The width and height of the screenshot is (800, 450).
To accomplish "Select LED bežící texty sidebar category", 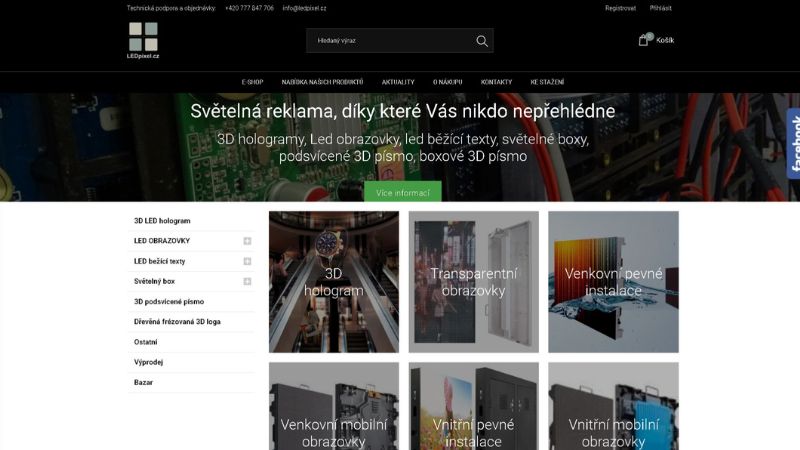I will pos(159,261).
